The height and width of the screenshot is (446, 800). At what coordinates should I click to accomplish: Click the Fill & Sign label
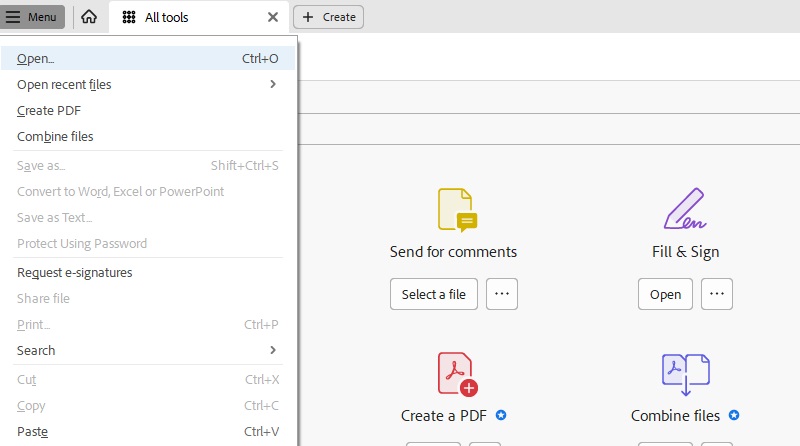(685, 252)
